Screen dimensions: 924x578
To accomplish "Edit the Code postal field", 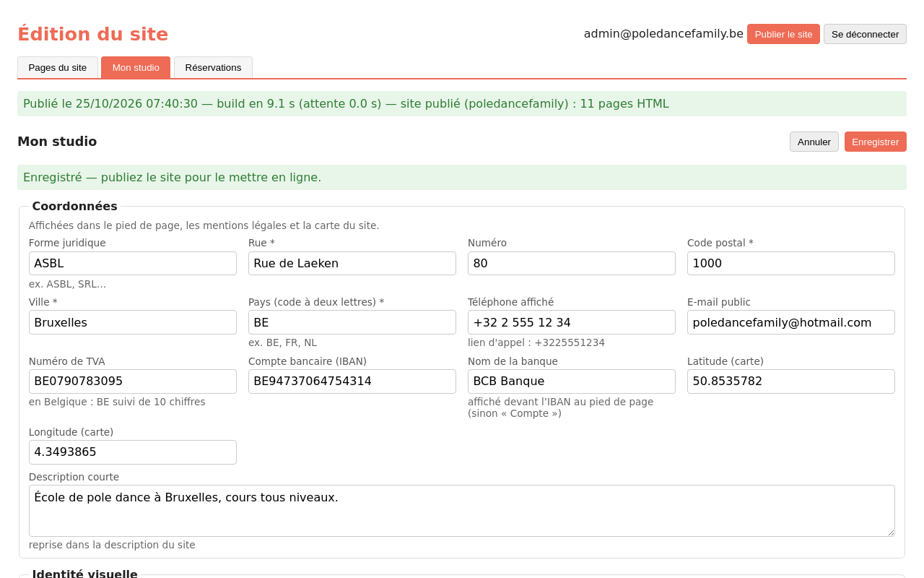I will (791, 263).
